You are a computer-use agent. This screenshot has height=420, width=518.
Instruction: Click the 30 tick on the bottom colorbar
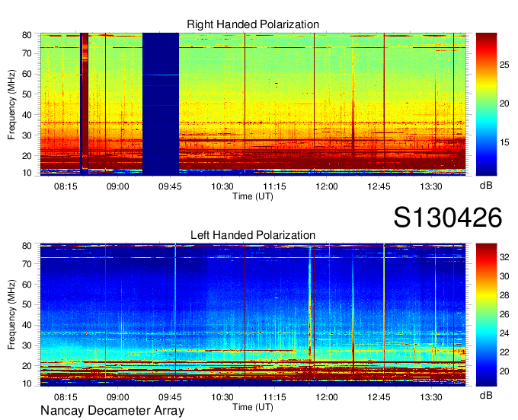click(x=504, y=276)
